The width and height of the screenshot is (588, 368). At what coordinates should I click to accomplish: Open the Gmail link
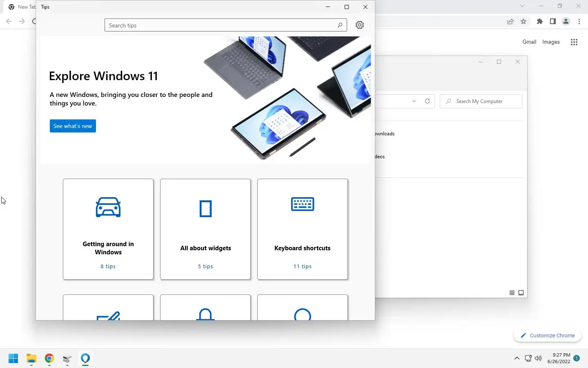click(x=529, y=42)
